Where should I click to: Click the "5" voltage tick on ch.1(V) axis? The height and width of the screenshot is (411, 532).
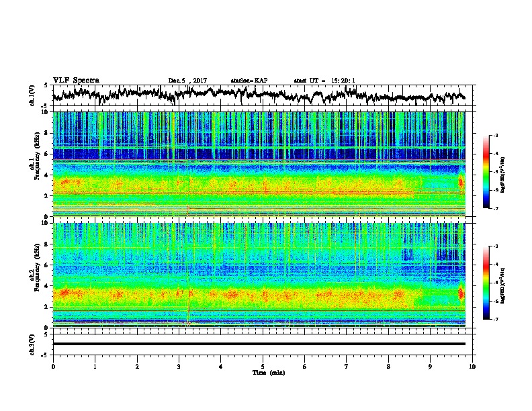[x=46, y=85]
